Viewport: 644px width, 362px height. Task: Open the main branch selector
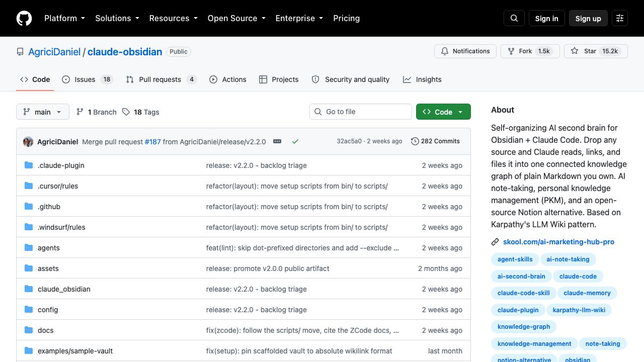point(42,112)
